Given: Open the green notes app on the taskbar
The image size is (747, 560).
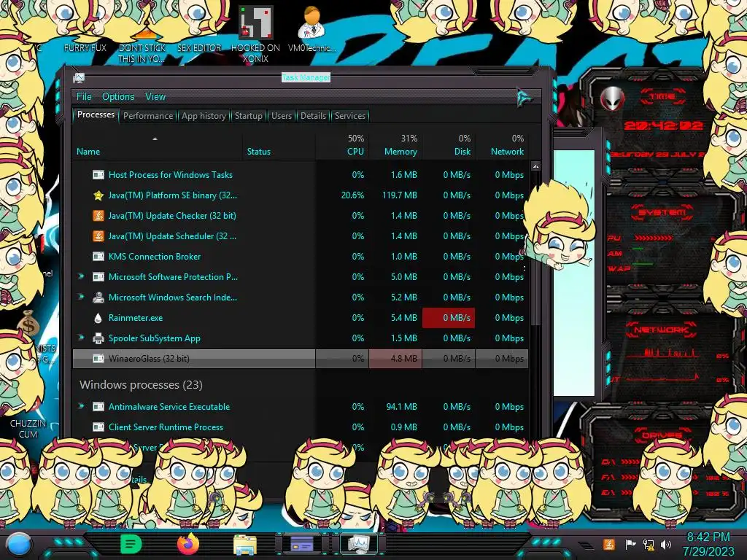Looking at the screenshot, I should tap(131, 544).
